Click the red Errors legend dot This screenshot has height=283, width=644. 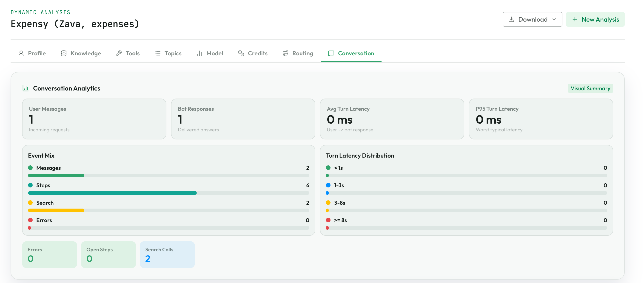tap(30, 220)
